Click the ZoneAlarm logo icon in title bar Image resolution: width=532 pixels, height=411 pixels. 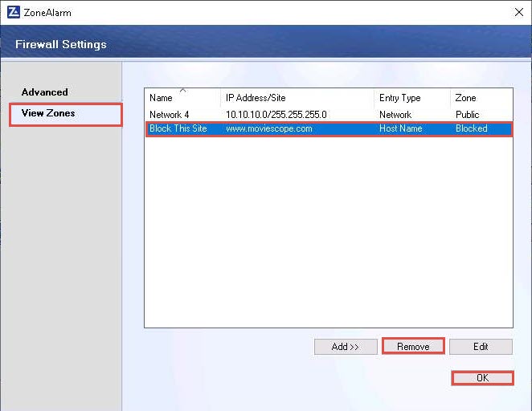click(14, 12)
